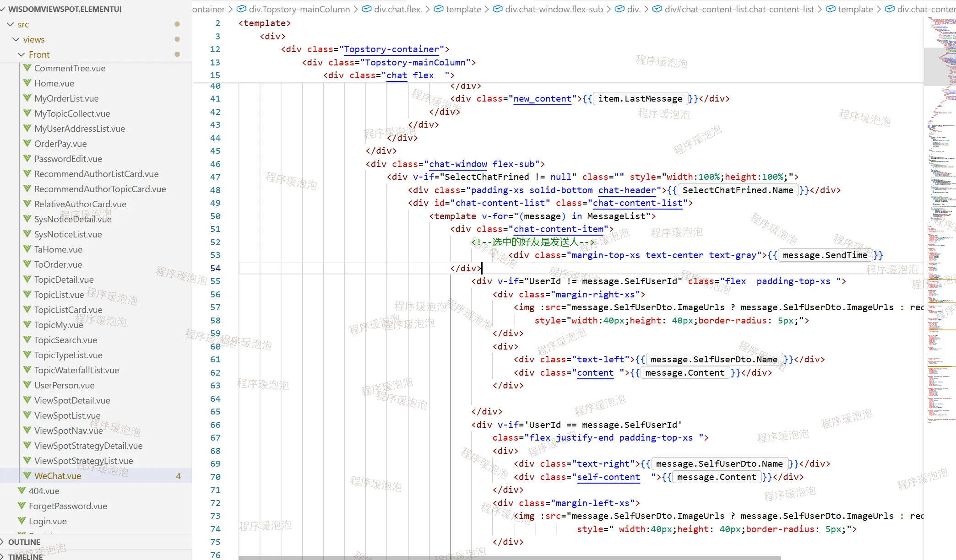The width and height of the screenshot is (956, 560).
Task: Select the div.chat.flex. breadcrumb item
Action: (x=397, y=9)
